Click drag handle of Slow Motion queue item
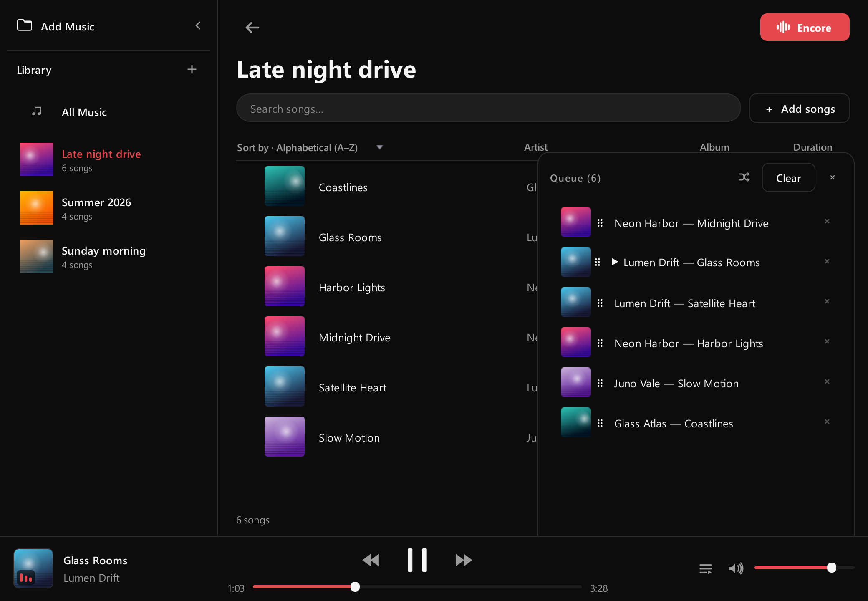 coord(600,383)
